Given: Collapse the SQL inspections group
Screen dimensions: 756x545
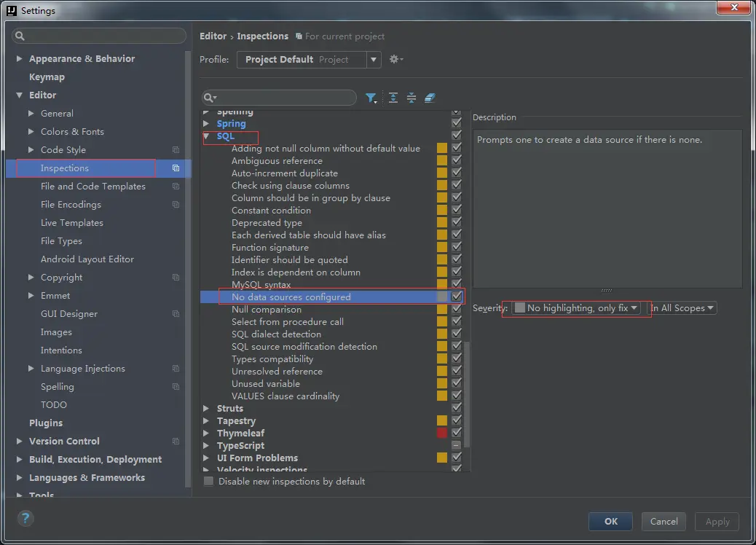Looking at the screenshot, I should tap(206, 136).
